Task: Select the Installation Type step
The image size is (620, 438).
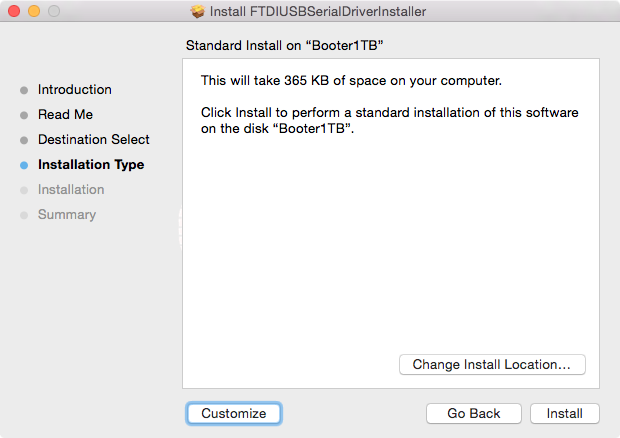Action: point(91,164)
